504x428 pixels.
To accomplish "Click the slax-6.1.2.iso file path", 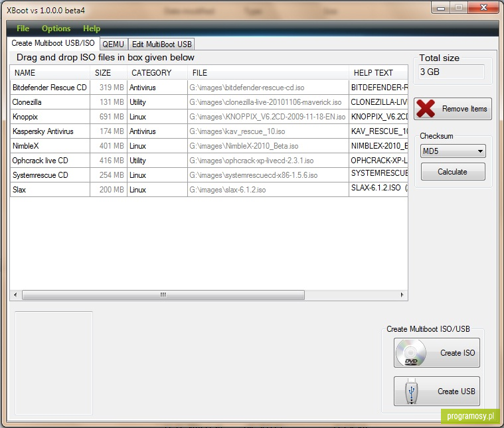I will pyautogui.click(x=268, y=190).
